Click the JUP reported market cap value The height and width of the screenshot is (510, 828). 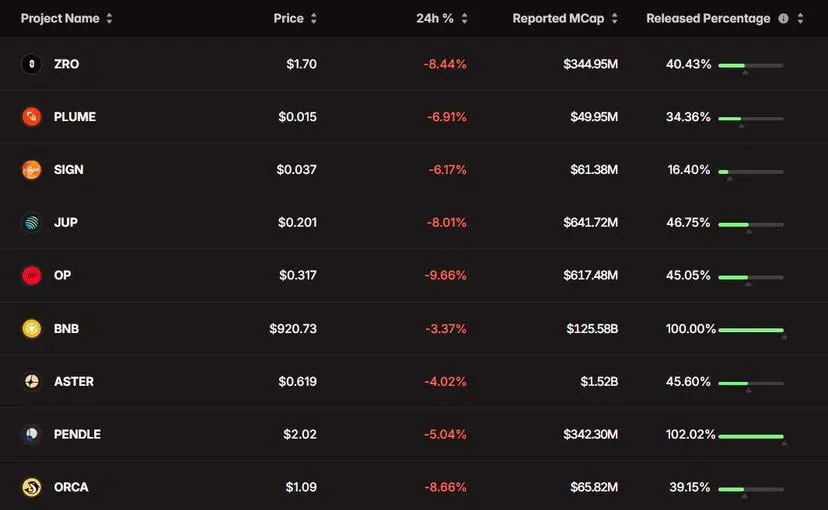[590, 223]
